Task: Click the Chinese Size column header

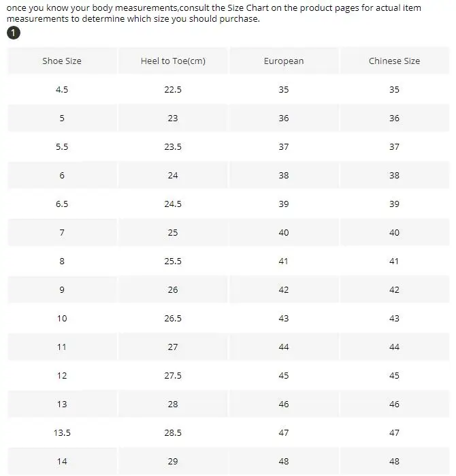Action: [x=394, y=61]
